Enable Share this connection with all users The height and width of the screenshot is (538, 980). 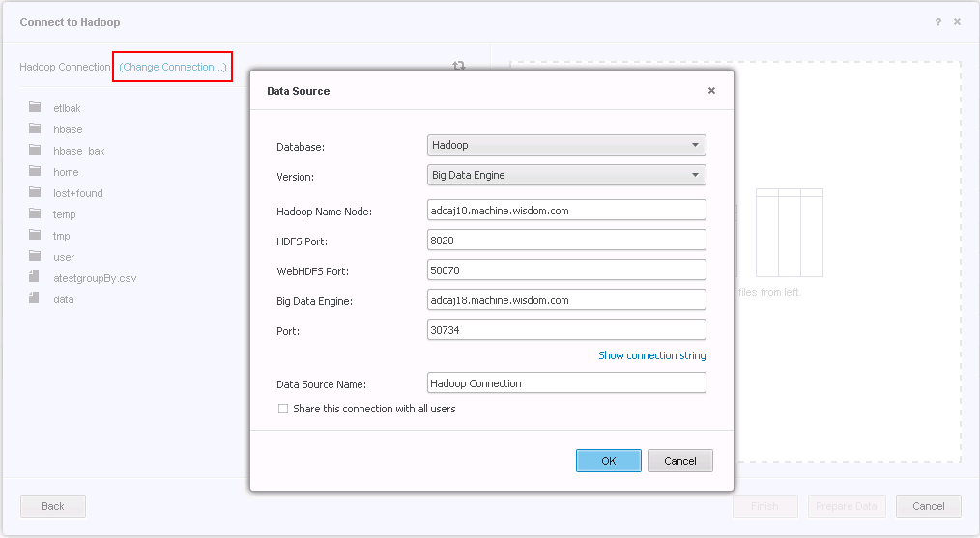pos(283,409)
